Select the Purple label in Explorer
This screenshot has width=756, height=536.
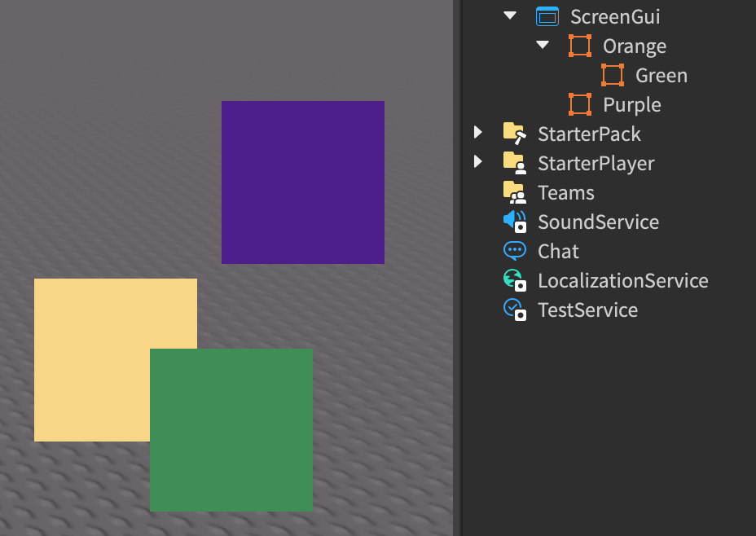click(x=632, y=105)
